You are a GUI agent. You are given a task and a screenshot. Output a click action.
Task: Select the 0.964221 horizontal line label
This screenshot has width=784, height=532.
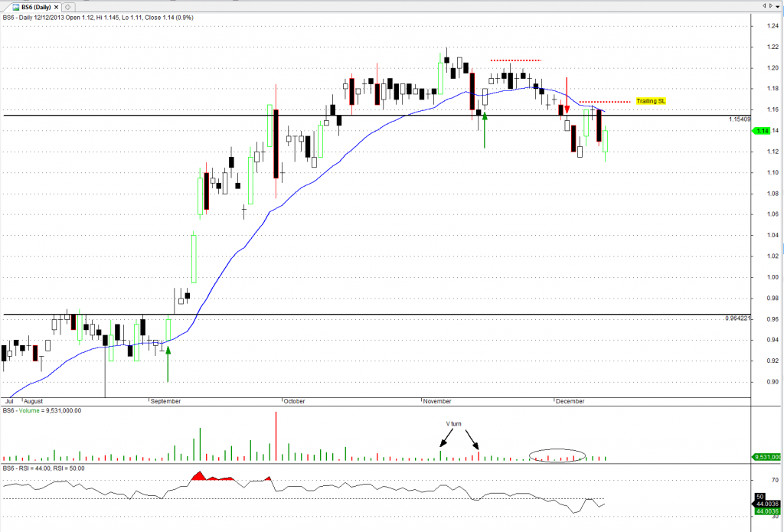coord(739,318)
